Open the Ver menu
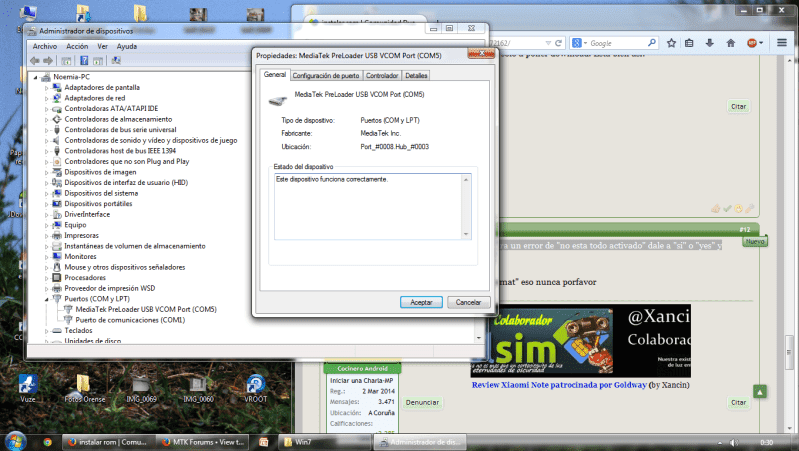The width and height of the screenshot is (799, 451). coord(102,46)
